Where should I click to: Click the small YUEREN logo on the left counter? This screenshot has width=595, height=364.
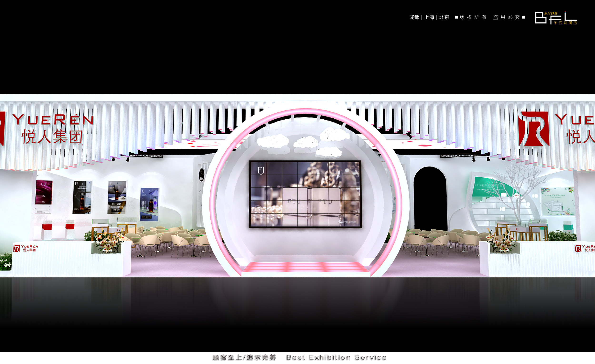tap(26, 248)
